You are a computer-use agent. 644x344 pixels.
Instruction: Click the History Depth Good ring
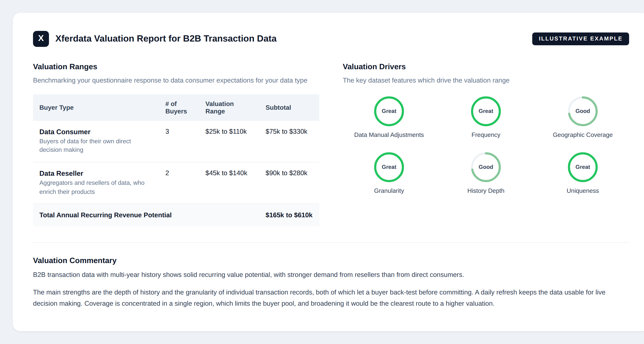click(486, 167)
